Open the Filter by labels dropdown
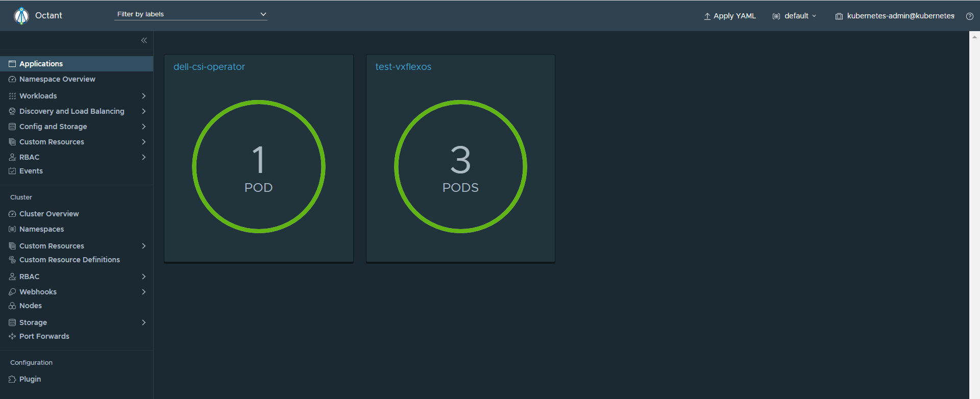The width and height of the screenshot is (980, 399). tap(191, 14)
